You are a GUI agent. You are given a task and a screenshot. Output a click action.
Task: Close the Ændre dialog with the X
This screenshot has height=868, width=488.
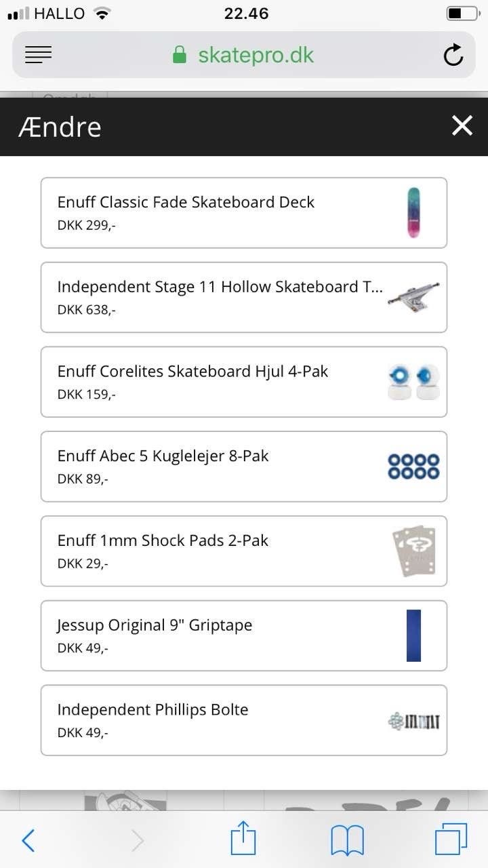462,125
